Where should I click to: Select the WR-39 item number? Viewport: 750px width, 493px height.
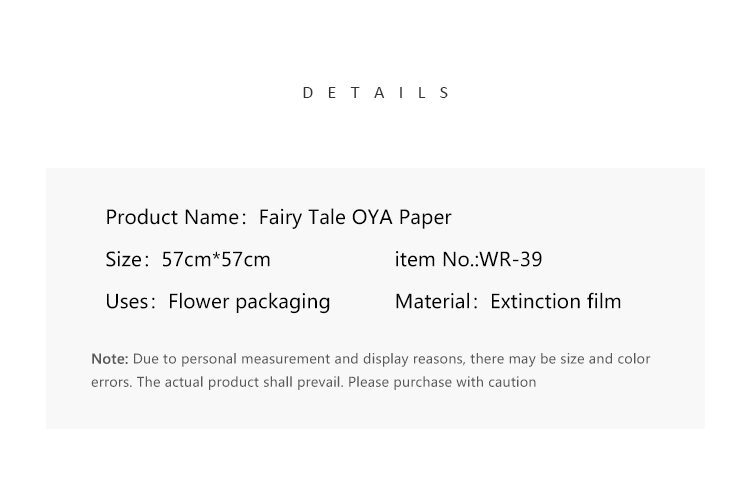coord(511,260)
